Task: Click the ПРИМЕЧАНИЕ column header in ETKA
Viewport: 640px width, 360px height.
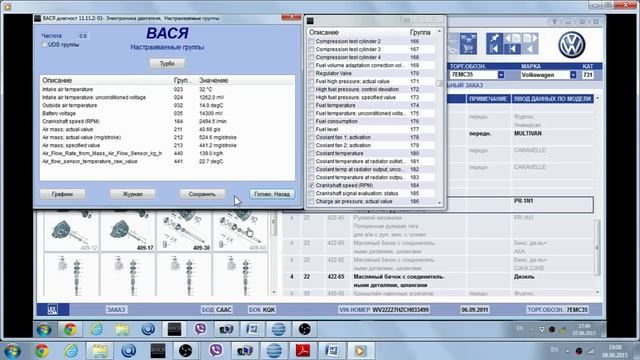Action: [x=488, y=99]
